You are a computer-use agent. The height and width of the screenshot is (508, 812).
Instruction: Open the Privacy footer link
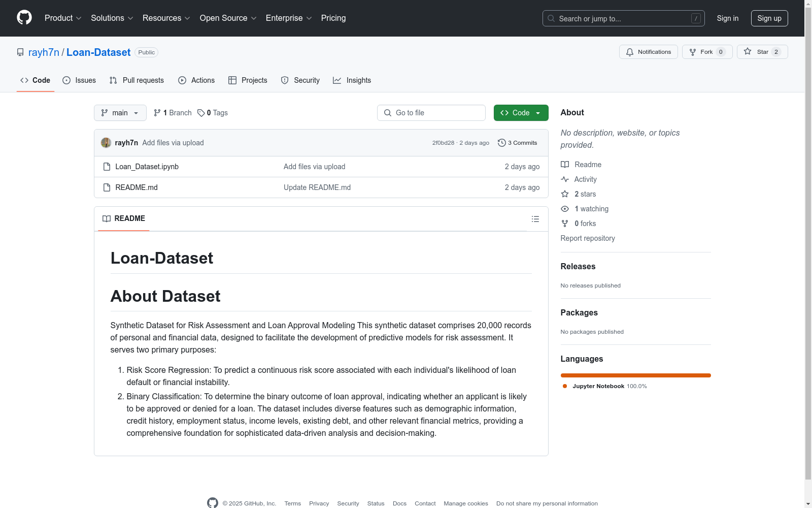[319, 503]
